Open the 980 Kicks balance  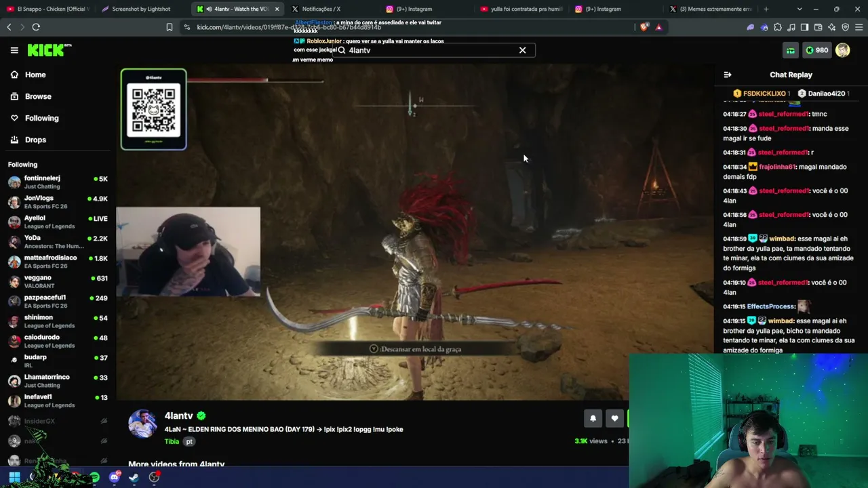[x=816, y=50]
